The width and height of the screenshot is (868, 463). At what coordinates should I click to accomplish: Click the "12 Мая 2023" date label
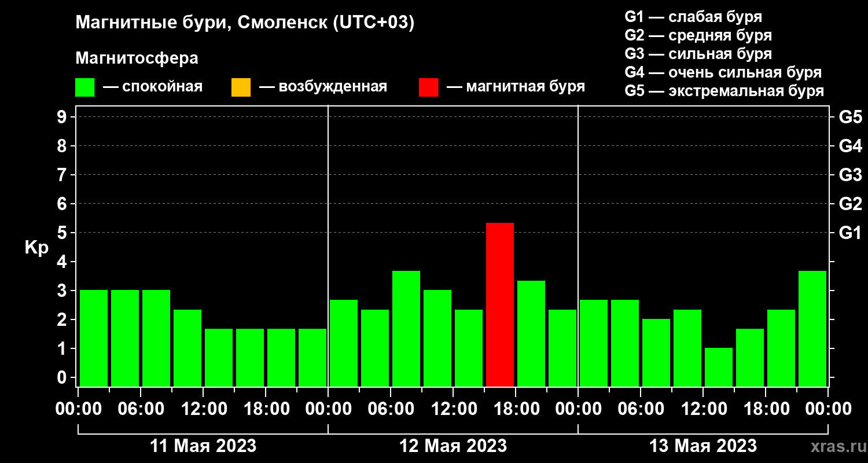(453, 446)
